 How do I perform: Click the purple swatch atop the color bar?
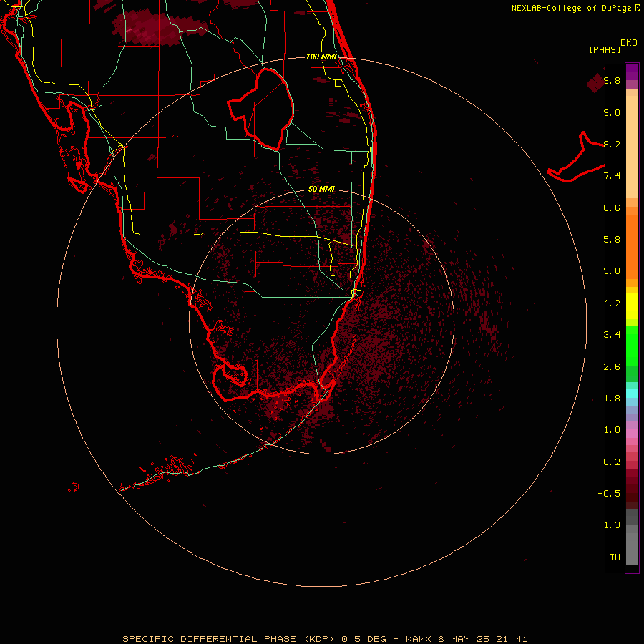pyautogui.click(x=632, y=72)
